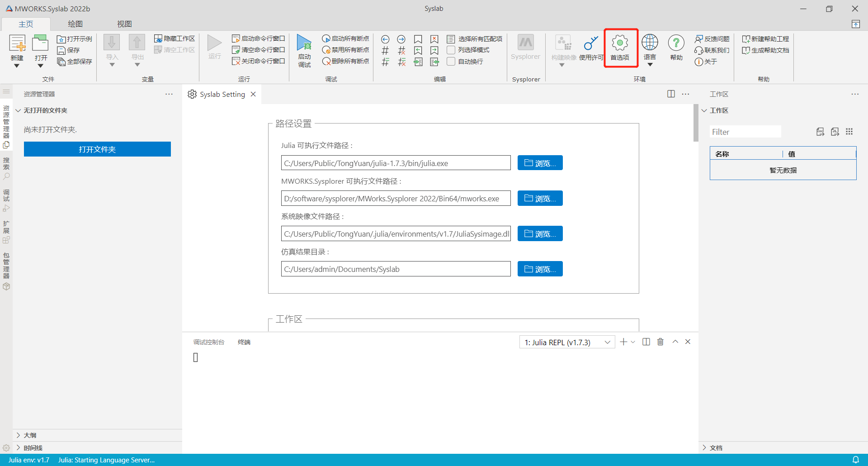Switch to the 视图 ribbon tab
868x466 pixels.
124,24
